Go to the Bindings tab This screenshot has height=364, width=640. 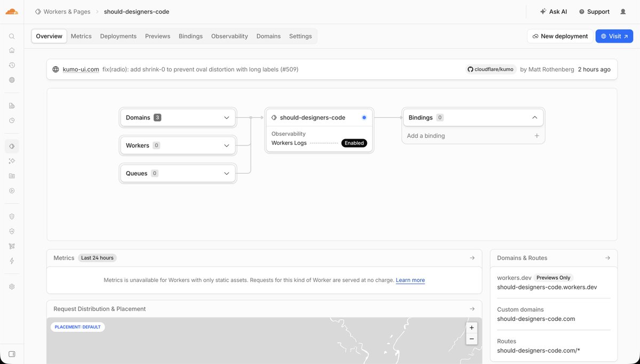(191, 36)
